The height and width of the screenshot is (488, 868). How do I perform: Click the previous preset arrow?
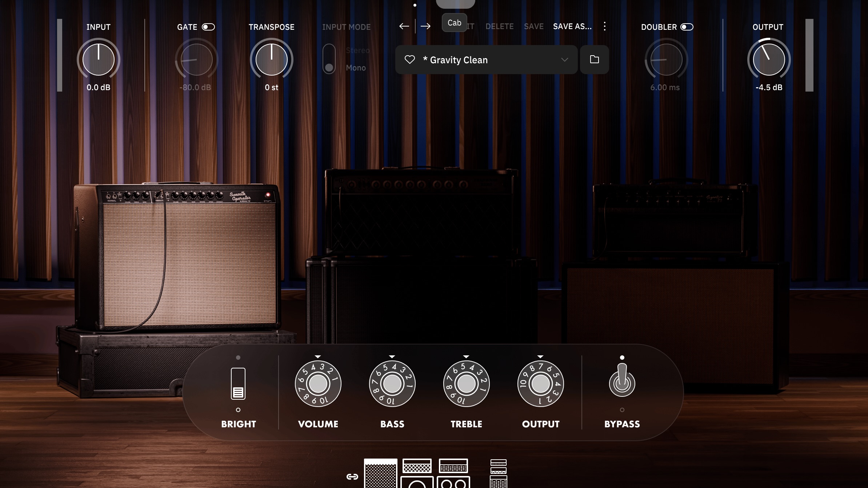(x=404, y=26)
